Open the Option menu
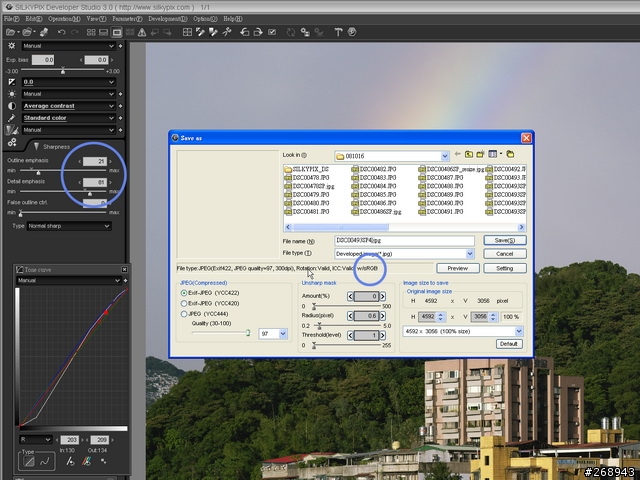The image size is (640, 480). [205, 19]
